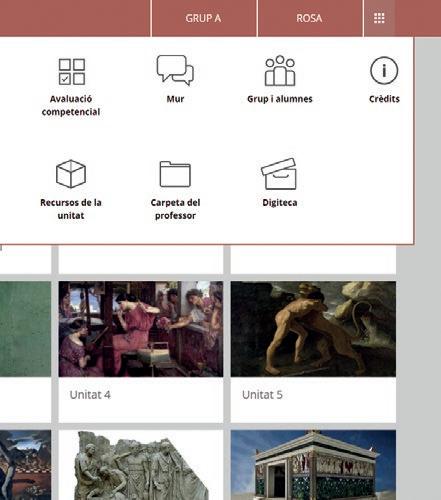Open the green cover unit thumbnail

point(25,329)
